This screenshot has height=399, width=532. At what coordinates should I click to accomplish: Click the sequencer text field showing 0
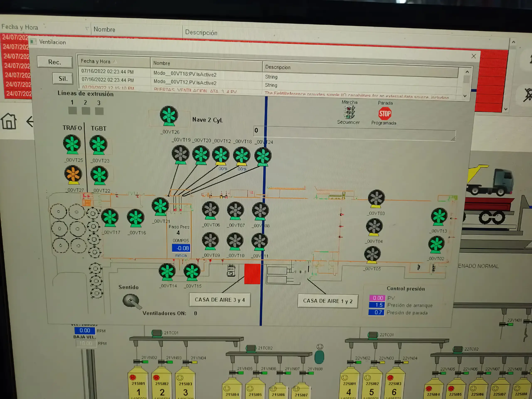(355, 133)
